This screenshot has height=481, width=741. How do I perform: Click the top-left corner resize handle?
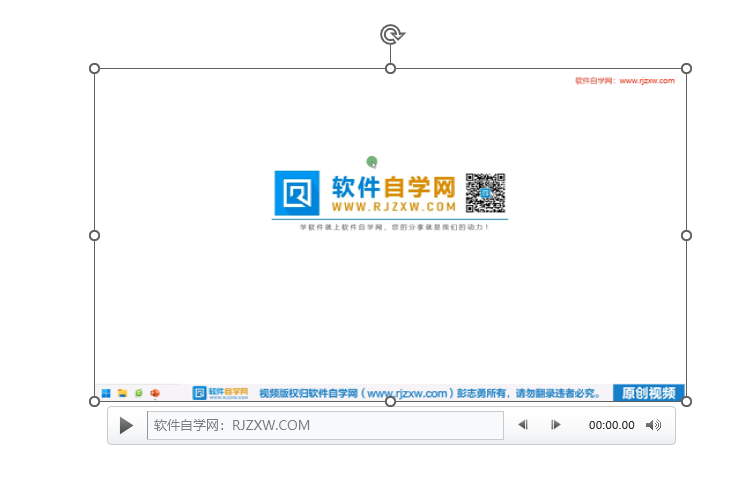click(x=95, y=68)
